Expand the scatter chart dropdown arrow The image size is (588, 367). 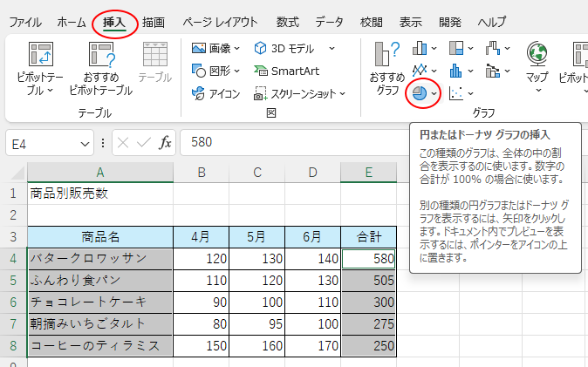(470, 94)
